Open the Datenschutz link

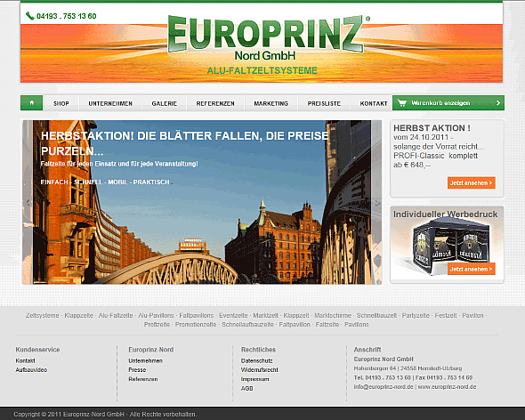[x=257, y=360]
